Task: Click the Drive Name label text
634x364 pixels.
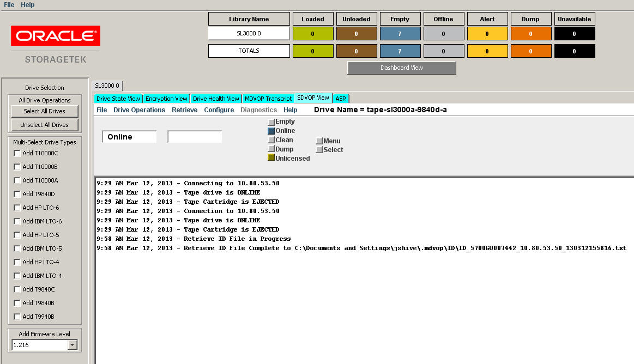Action: 380,110
